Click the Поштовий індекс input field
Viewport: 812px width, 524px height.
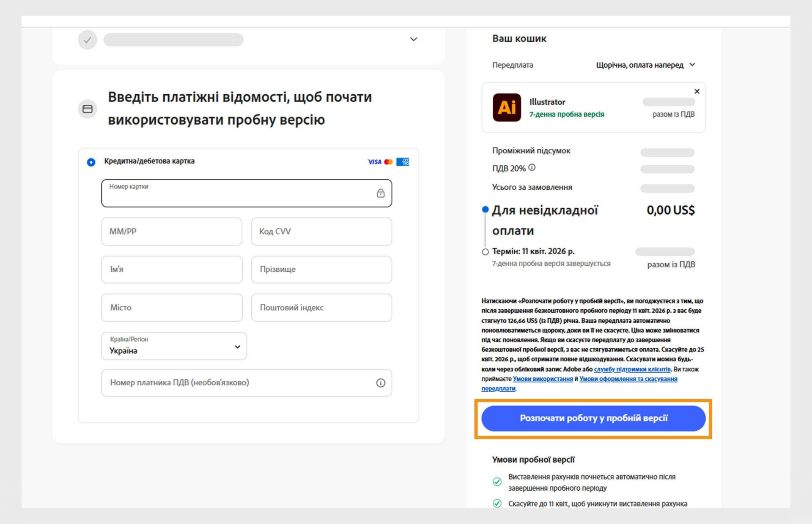pos(321,308)
